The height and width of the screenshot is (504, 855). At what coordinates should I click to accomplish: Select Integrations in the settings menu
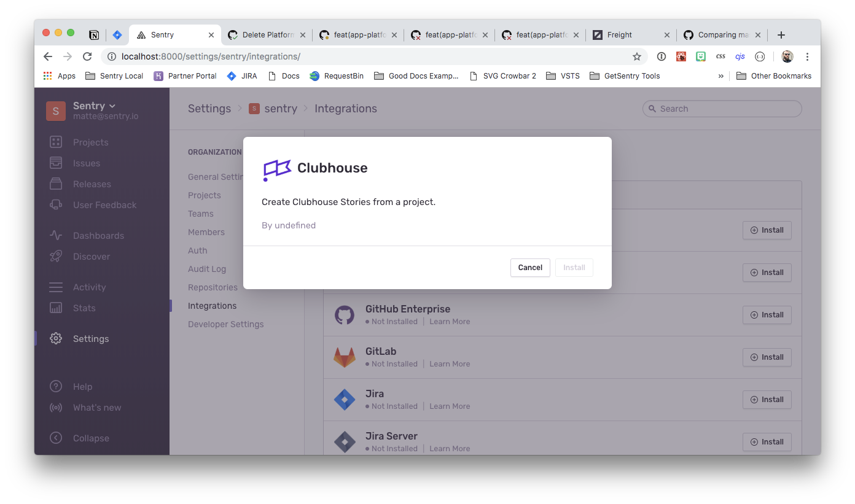(212, 306)
